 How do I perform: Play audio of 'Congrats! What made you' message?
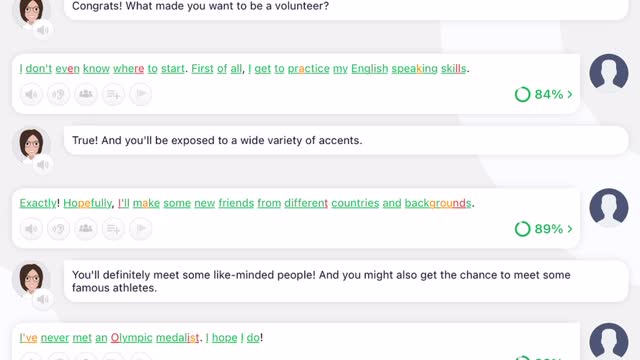click(42, 30)
